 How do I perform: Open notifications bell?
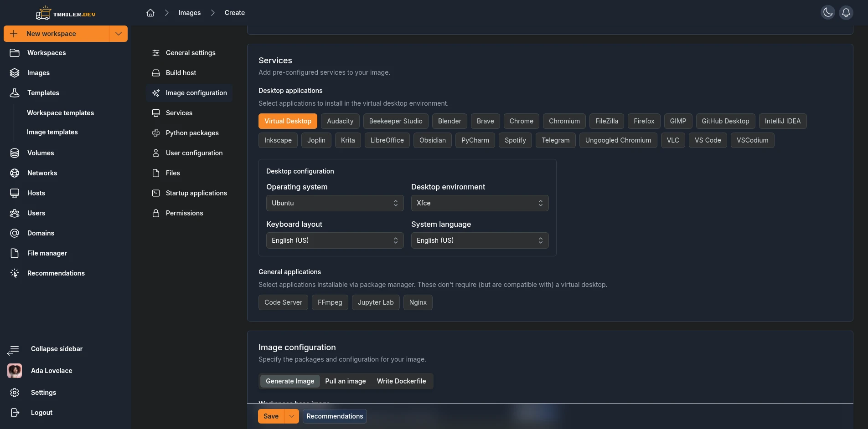point(846,12)
